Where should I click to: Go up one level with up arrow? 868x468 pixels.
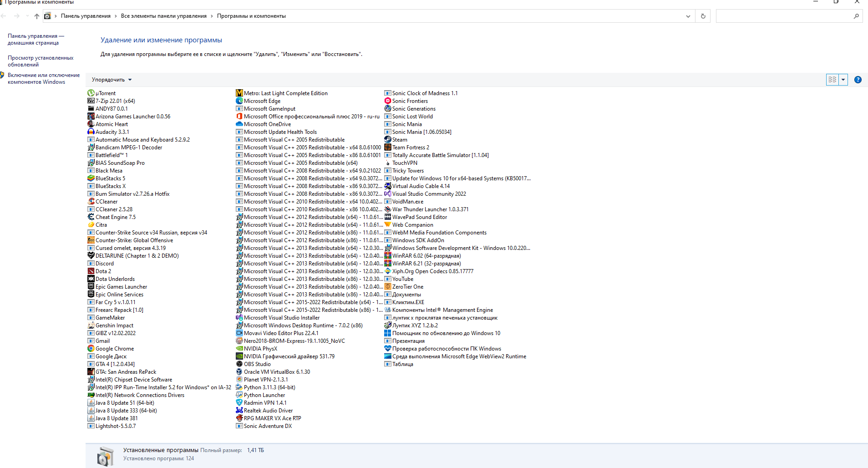[37, 16]
